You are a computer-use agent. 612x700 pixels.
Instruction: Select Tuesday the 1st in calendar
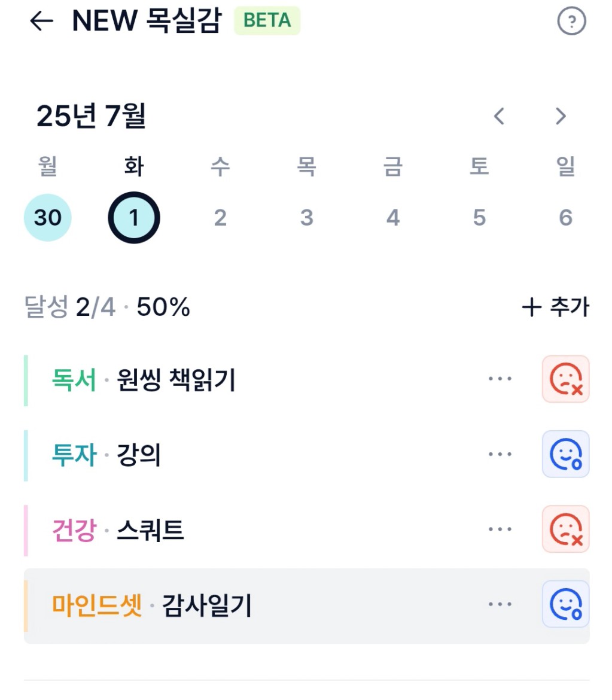[x=134, y=217]
